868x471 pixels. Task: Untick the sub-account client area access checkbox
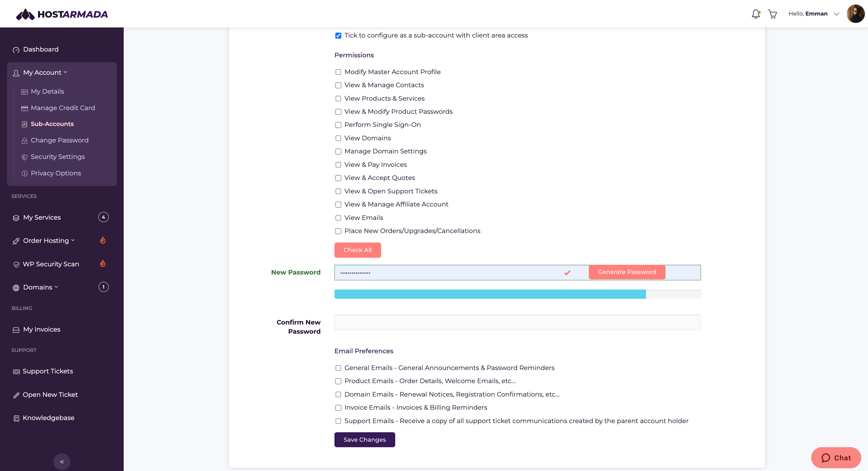(x=338, y=36)
